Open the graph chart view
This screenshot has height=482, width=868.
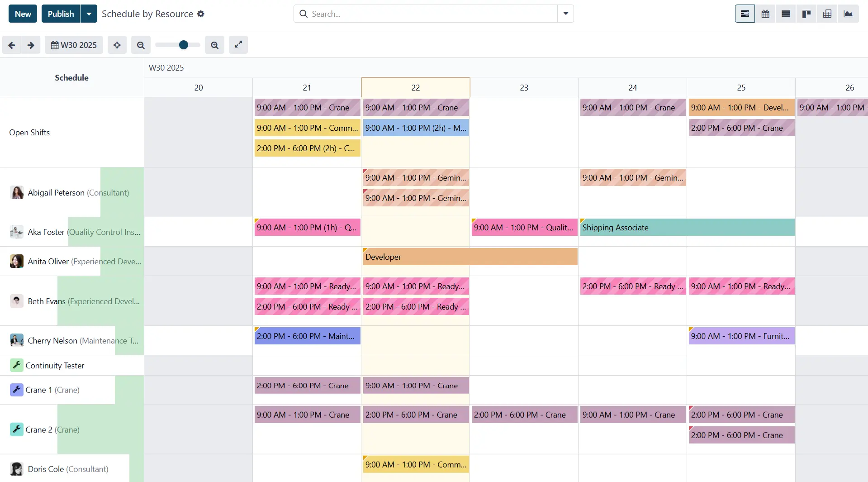click(x=848, y=14)
